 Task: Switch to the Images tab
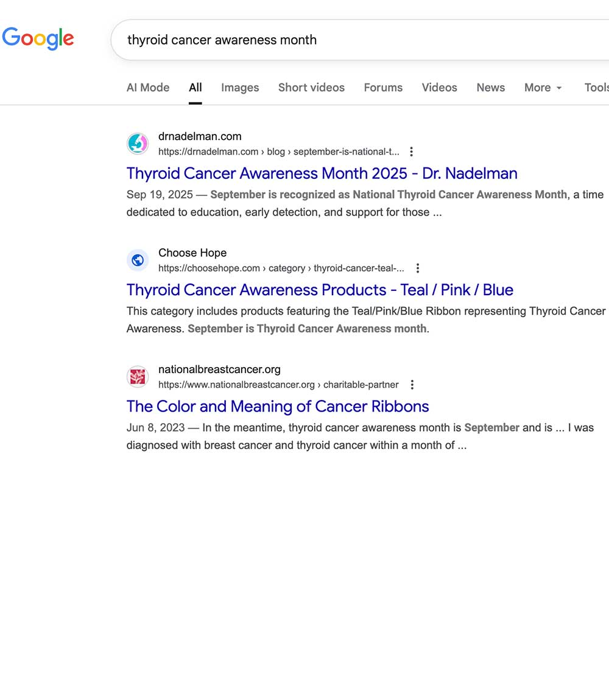coord(240,88)
